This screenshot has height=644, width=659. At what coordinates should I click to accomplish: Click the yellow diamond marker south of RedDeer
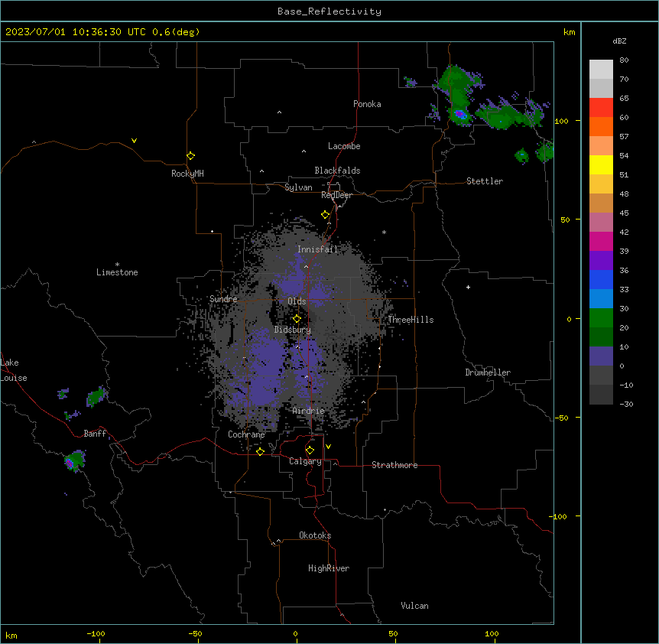click(x=325, y=215)
